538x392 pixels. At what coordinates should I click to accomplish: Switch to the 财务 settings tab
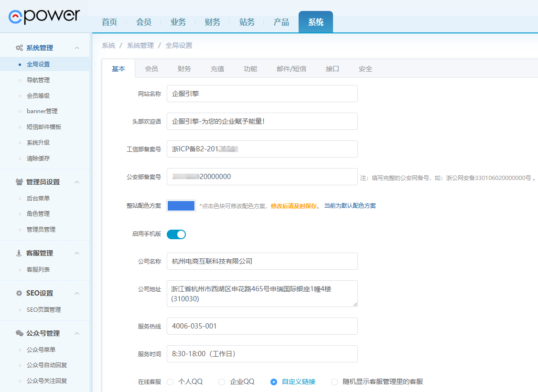pos(184,69)
